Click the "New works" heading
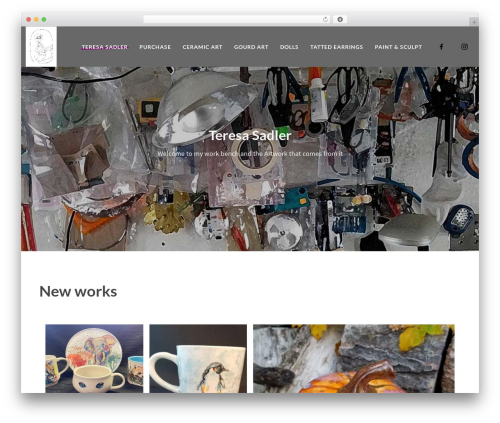The width and height of the screenshot is (500, 423). pos(78,291)
